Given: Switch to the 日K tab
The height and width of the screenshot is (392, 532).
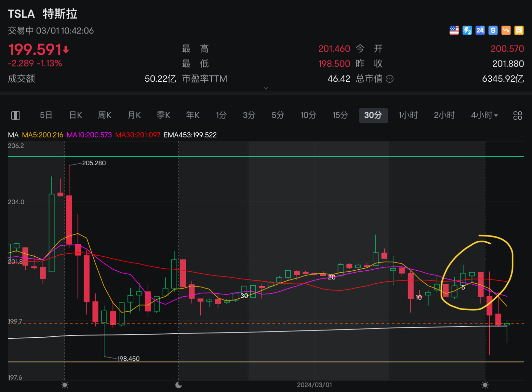Looking at the screenshot, I should coord(75,115).
